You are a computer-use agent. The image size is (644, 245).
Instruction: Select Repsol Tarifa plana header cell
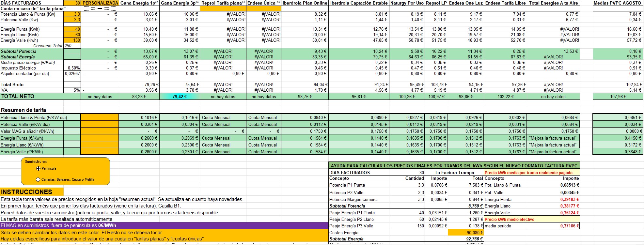coord(223,3)
